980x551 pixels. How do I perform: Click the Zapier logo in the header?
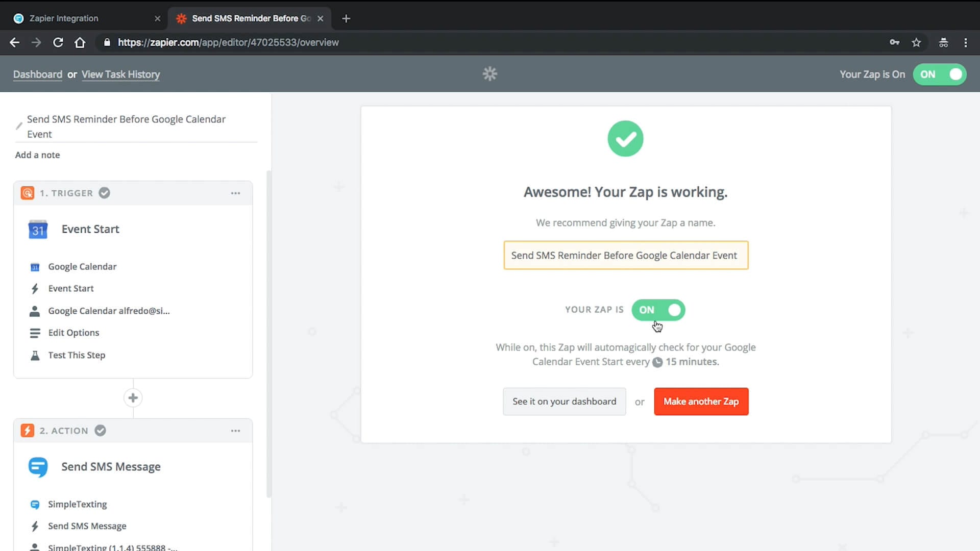(489, 74)
